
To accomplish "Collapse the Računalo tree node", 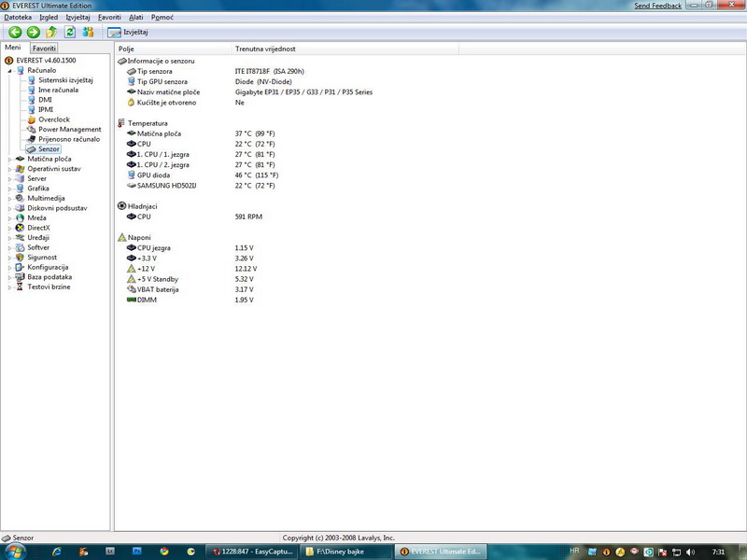I will coord(9,70).
